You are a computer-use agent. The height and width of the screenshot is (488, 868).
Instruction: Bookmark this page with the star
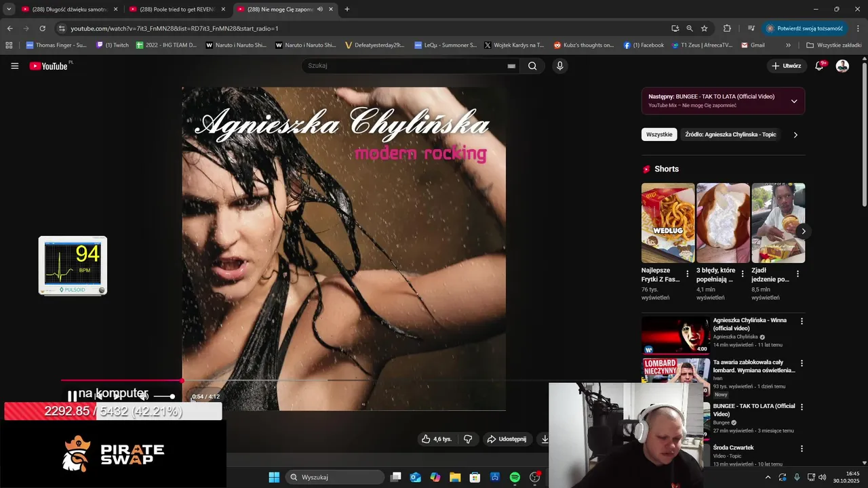pos(705,28)
